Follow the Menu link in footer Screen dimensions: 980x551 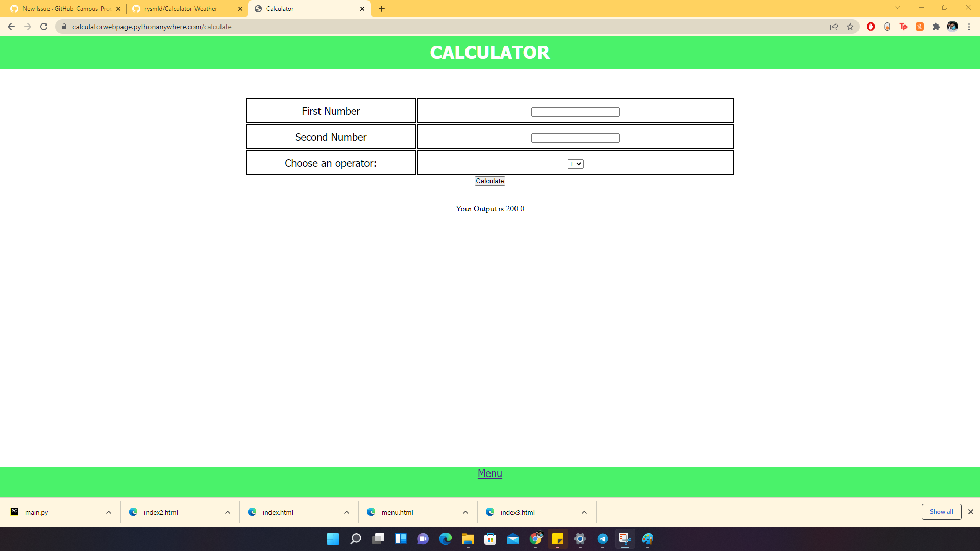[x=490, y=473]
